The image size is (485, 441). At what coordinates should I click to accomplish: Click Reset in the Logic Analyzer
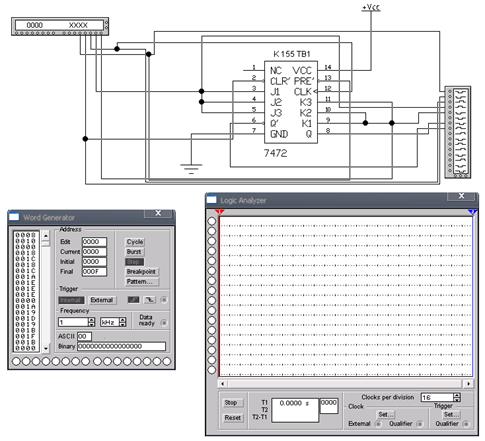coord(232,417)
